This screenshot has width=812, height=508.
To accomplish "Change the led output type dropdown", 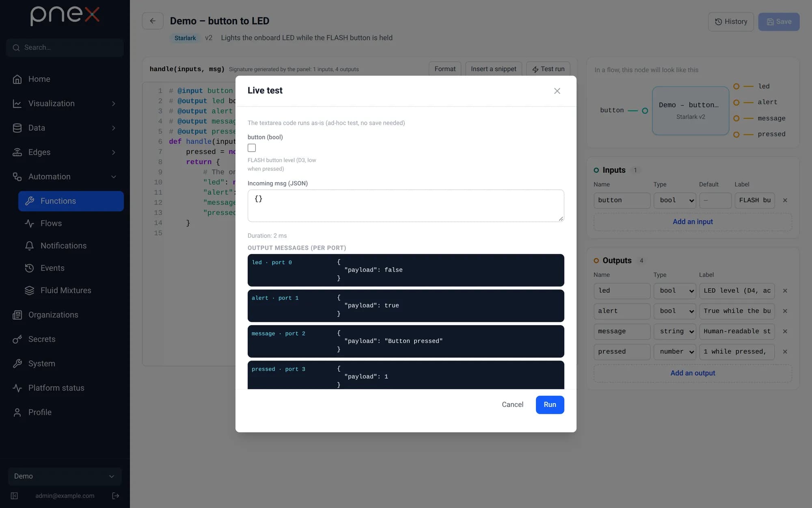I will coord(675,291).
